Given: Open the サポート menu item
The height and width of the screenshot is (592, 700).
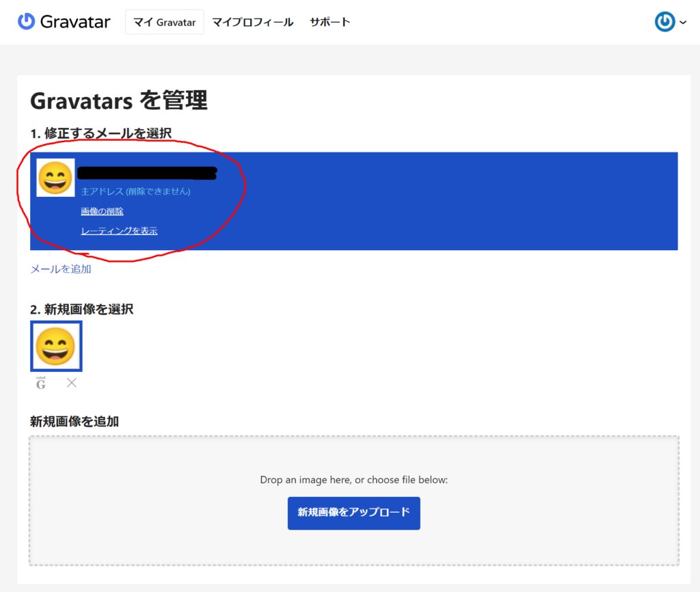Looking at the screenshot, I should pyautogui.click(x=329, y=23).
